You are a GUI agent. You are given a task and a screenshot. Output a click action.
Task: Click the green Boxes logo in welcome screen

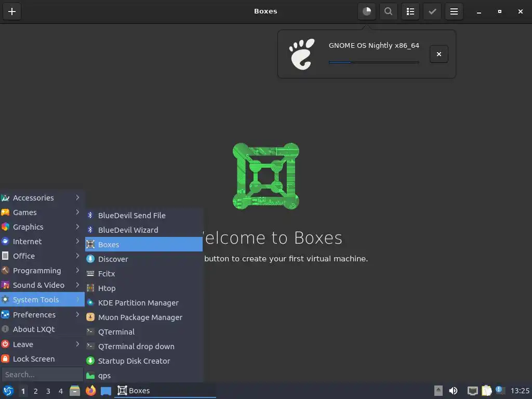point(265,176)
